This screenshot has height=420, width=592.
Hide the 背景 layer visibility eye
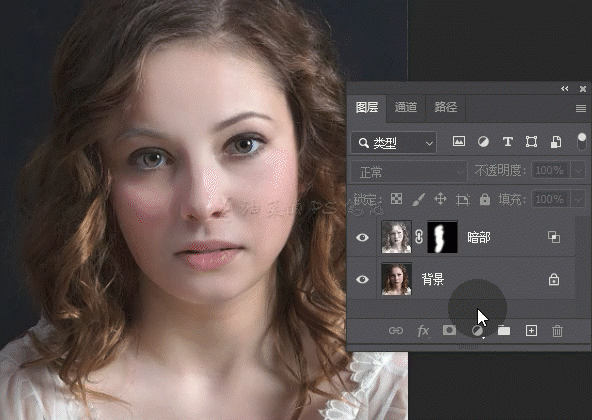point(362,279)
